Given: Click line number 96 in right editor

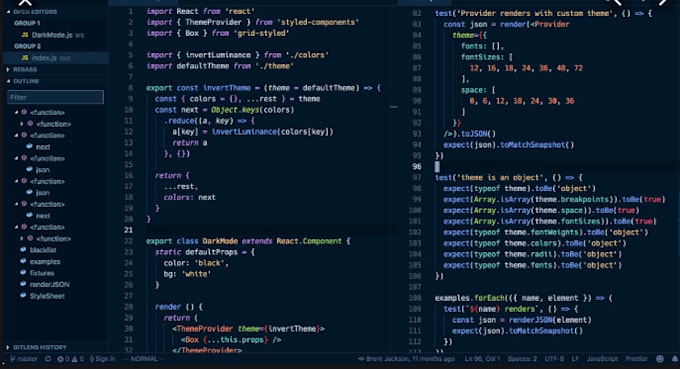Looking at the screenshot, I should click(x=417, y=167).
